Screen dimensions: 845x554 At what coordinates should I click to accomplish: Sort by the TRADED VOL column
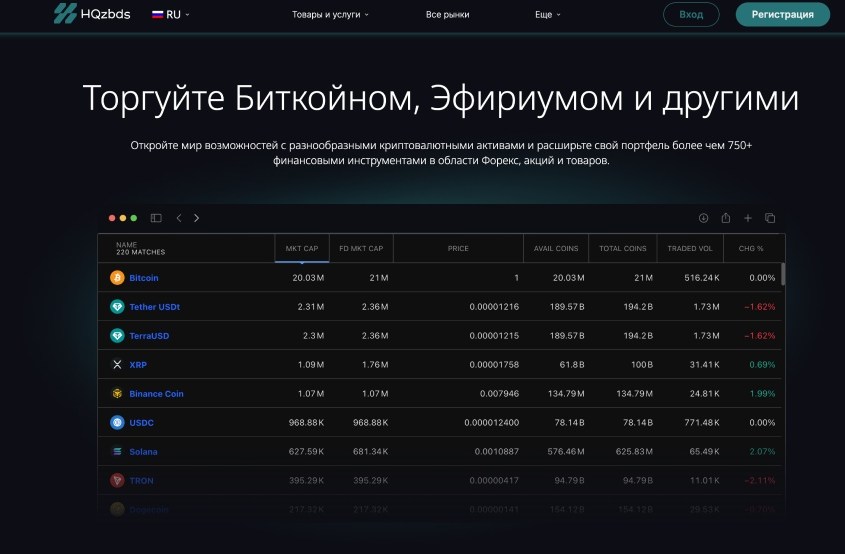[x=690, y=248]
